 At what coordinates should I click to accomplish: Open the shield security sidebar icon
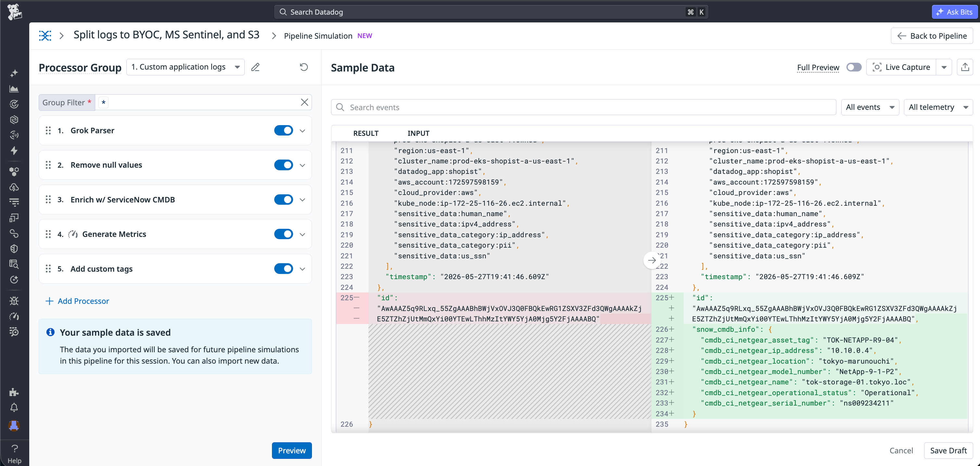[x=14, y=249]
